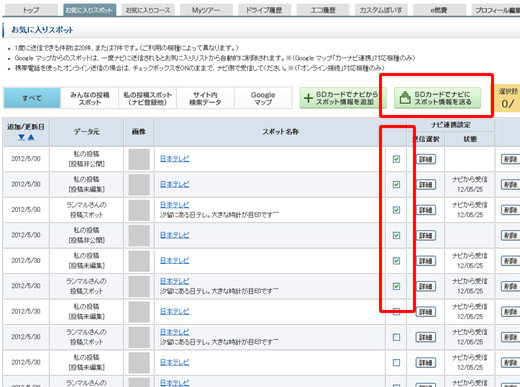
Task: Delete the first row with 削除
Action: (510, 159)
